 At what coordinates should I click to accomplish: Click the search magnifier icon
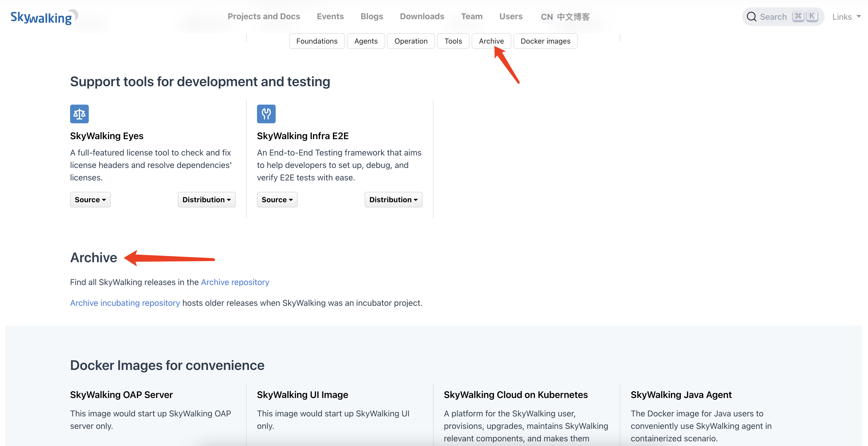(751, 17)
